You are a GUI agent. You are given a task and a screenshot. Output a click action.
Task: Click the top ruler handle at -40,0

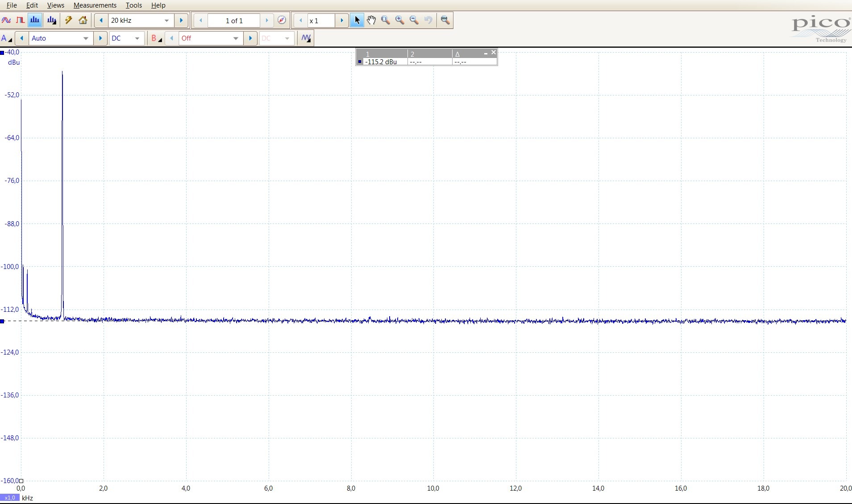tap(2, 53)
